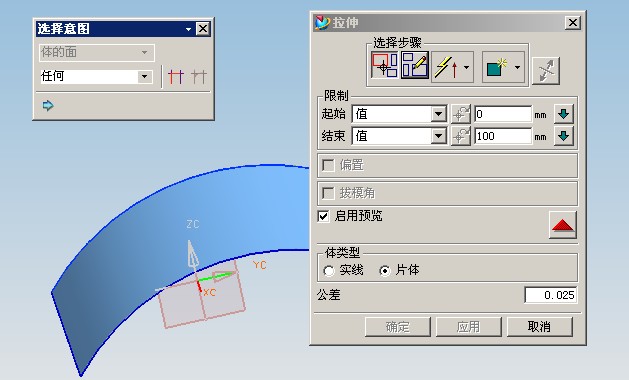Click the 应用 button
Image resolution: width=629 pixels, height=380 pixels.
(x=469, y=327)
